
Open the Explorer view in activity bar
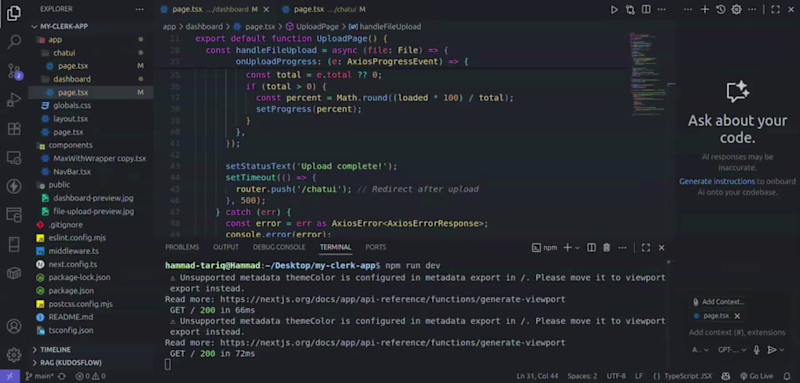[14, 14]
